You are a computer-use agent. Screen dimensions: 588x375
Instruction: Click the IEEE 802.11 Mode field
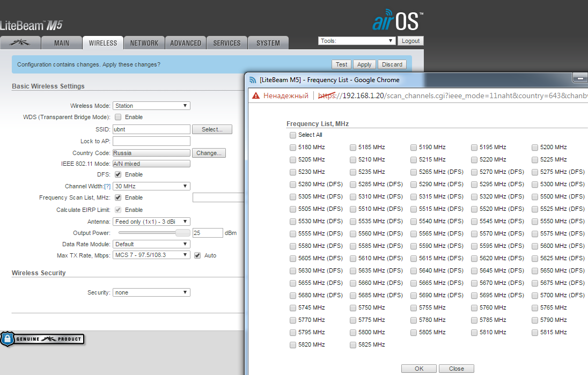click(151, 164)
